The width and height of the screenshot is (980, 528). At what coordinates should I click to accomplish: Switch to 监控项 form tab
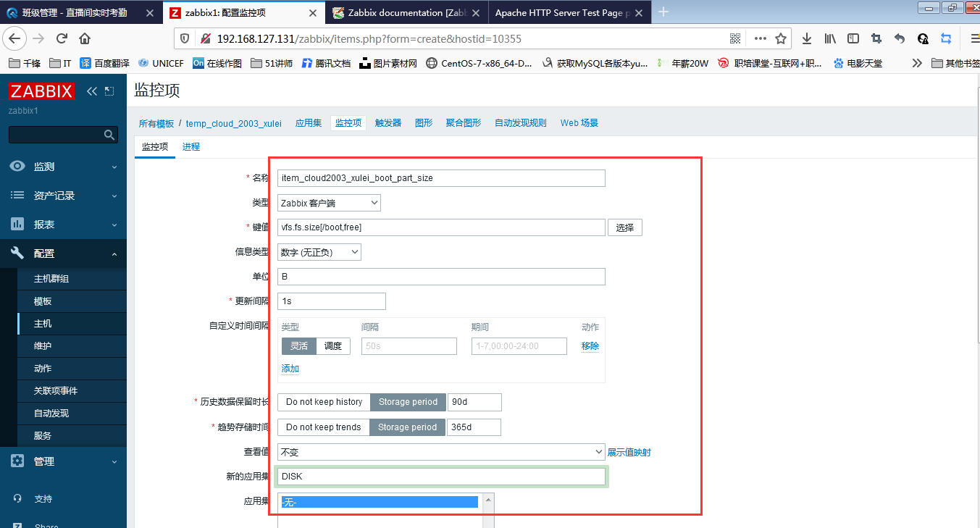(x=155, y=146)
